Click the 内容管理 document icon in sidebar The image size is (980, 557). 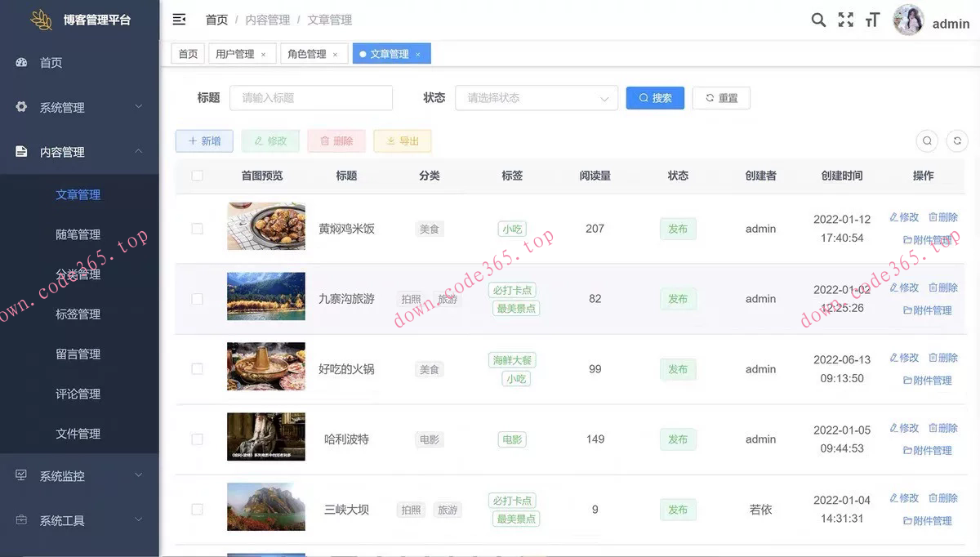coord(21,151)
